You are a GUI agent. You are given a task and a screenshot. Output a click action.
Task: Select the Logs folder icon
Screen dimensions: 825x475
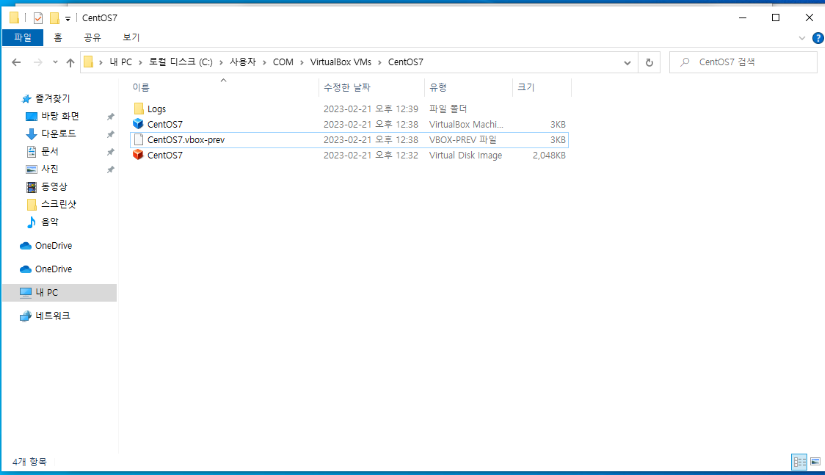(138, 109)
